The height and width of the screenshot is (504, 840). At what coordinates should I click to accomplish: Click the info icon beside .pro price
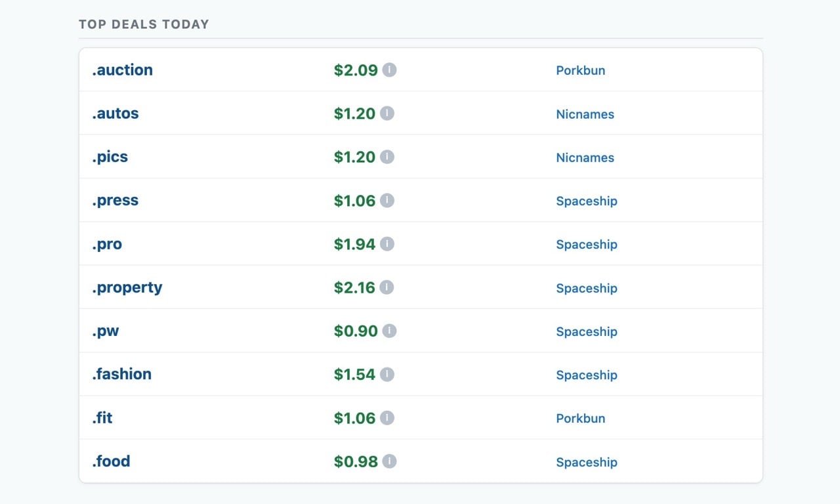coord(387,244)
